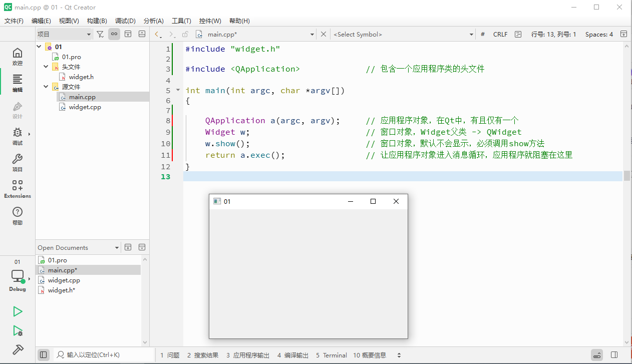
Task: Toggle the file lock icon
Action: [185, 34]
